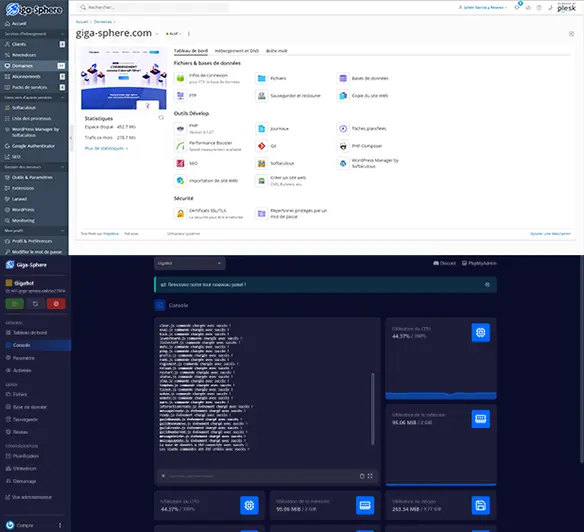Click the red server stop button
This screenshot has width=584, height=532.
56,304
